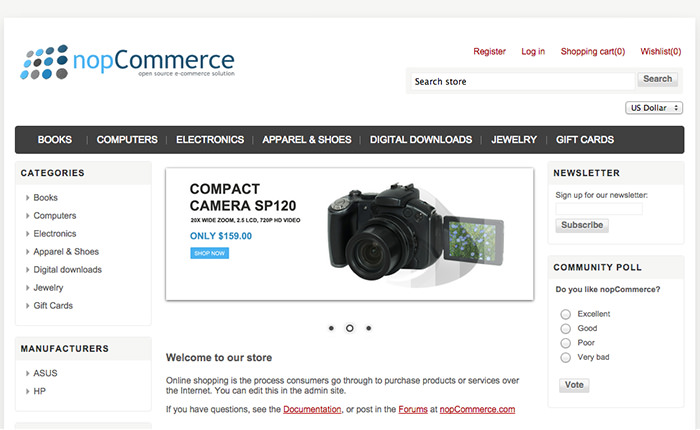This screenshot has width=700, height=430.
Task: Select the Good poll option
Action: coord(566,329)
